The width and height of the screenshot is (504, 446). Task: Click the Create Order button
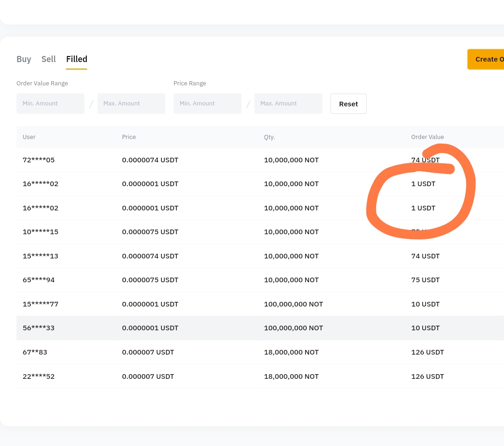pos(486,59)
